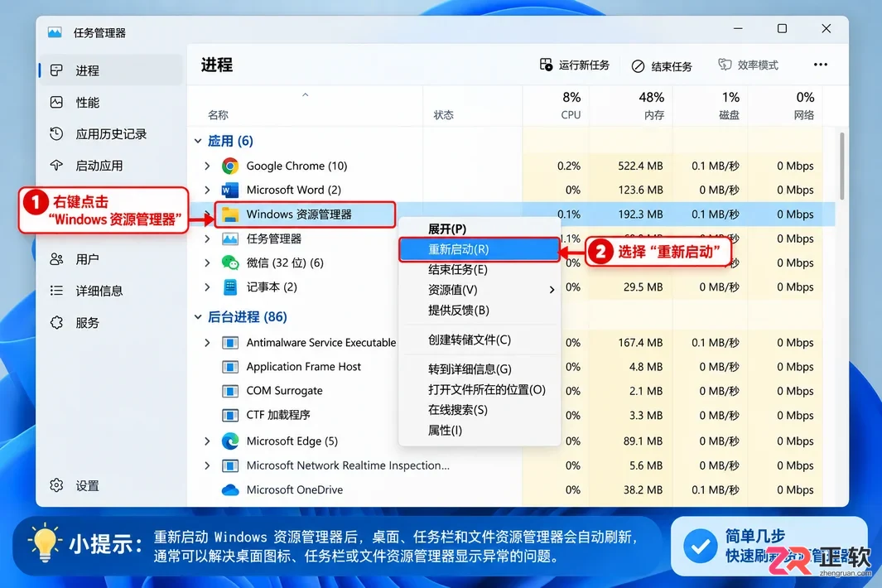Sort by the 磁盘 column header
This screenshot has height=588, width=882.
pos(729,115)
